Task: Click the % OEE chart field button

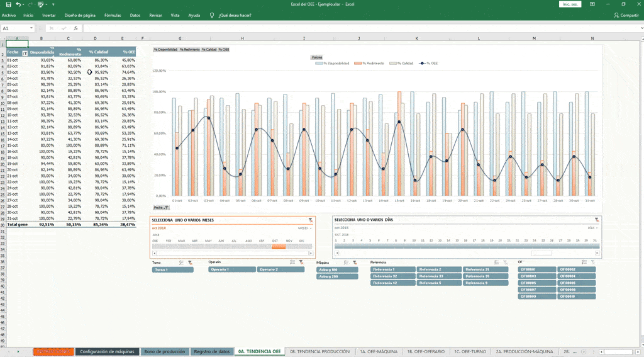Action: point(224,49)
